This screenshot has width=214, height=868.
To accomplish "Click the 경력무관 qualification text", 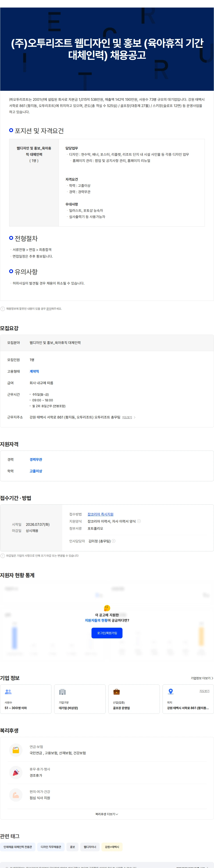I will [36, 459].
